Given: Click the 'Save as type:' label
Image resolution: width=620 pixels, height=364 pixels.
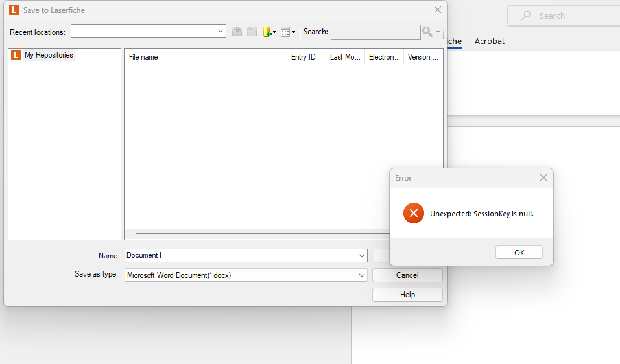Looking at the screenshot, I should click(x=96, y=274).
